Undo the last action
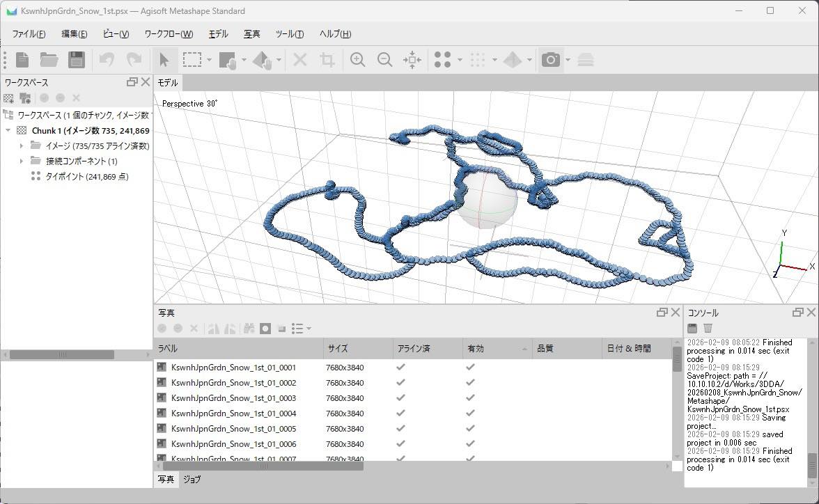This screenshot has width=819, height=504. pos(107,60)
